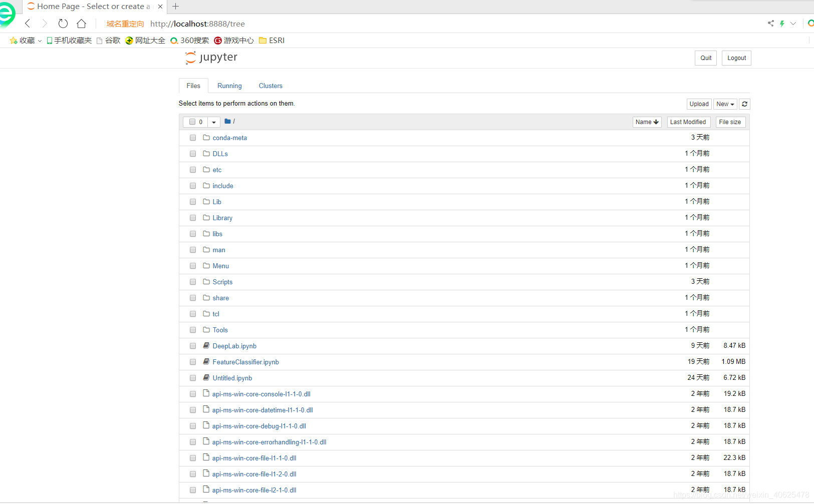Sort files by Name
The width and height of the screenshot is (814, 504).
coord(647,122)
